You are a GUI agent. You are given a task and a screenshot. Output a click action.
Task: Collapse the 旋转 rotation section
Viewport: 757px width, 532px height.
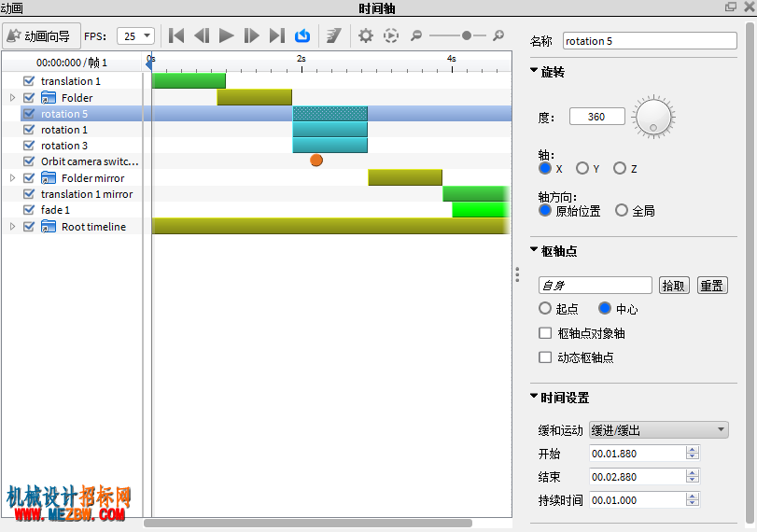click(534, 71)
